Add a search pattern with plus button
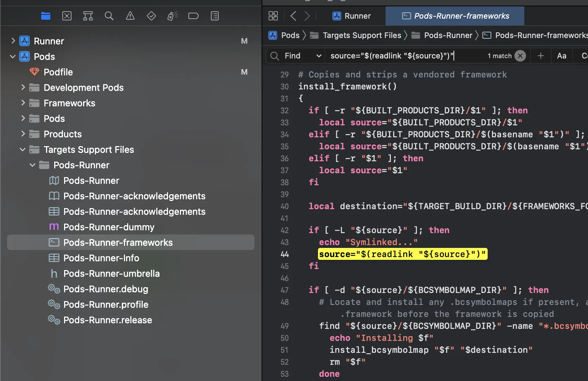This screenshot has height=381, width=588. tap(541, 56)
